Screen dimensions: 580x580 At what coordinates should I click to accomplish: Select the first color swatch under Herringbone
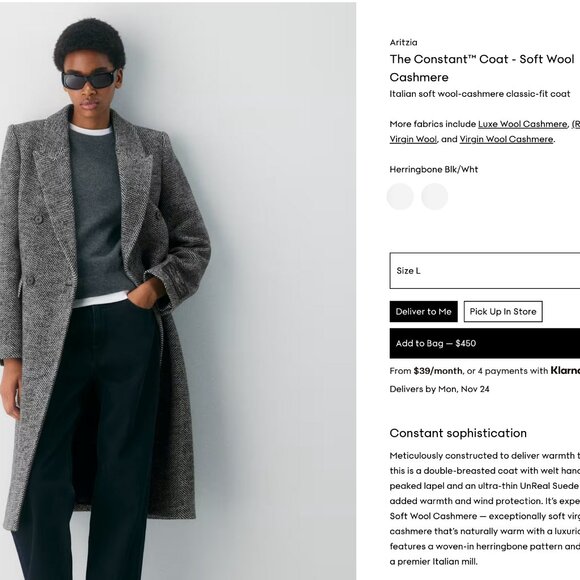400,196
